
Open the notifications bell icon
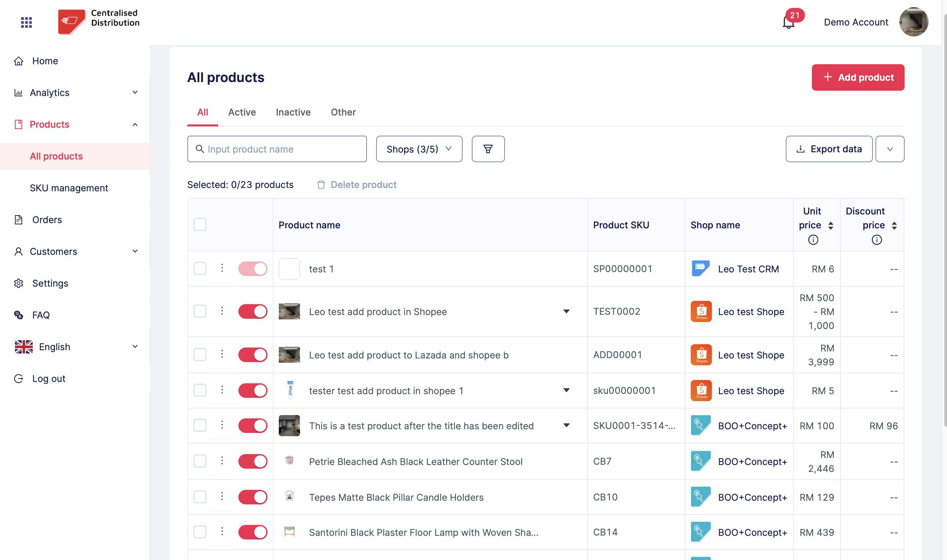coord(788,23)
